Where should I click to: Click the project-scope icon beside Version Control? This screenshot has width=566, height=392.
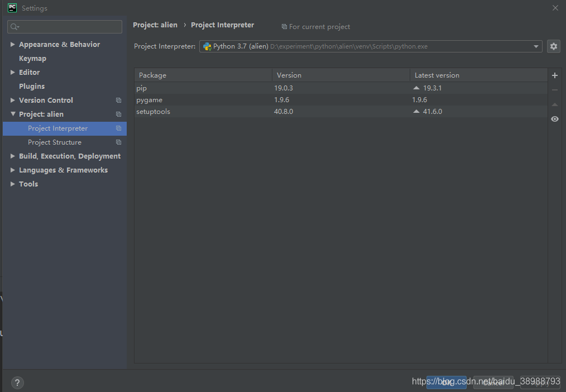tap(118, 100)
